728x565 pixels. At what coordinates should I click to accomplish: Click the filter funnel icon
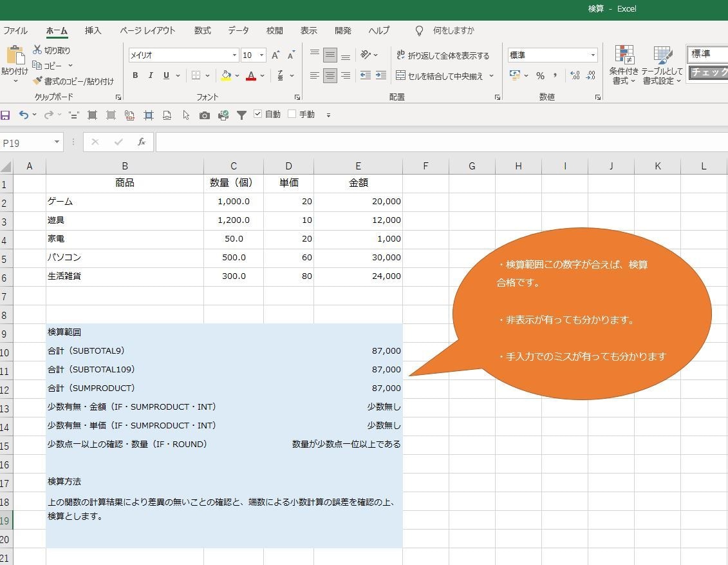click(x=241, y=115)
